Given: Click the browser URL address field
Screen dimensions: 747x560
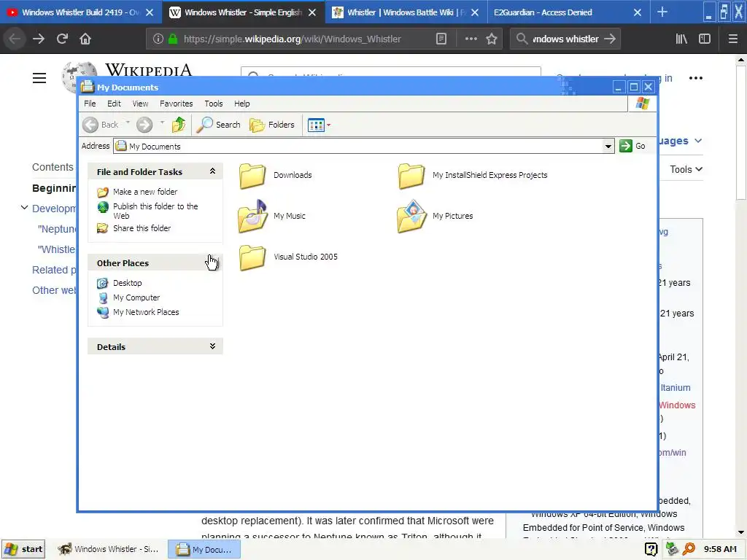Looking at the screenshot, I should 292,39.
